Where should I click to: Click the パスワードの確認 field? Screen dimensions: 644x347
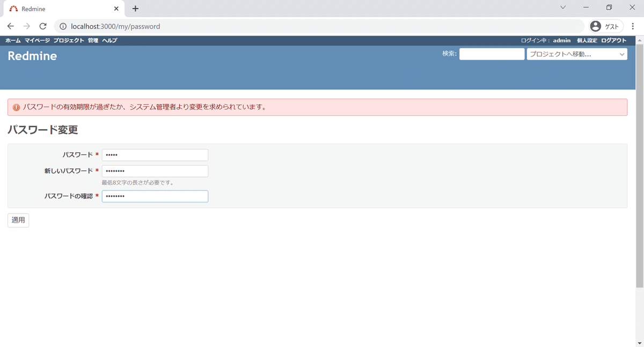pos(155,196)
